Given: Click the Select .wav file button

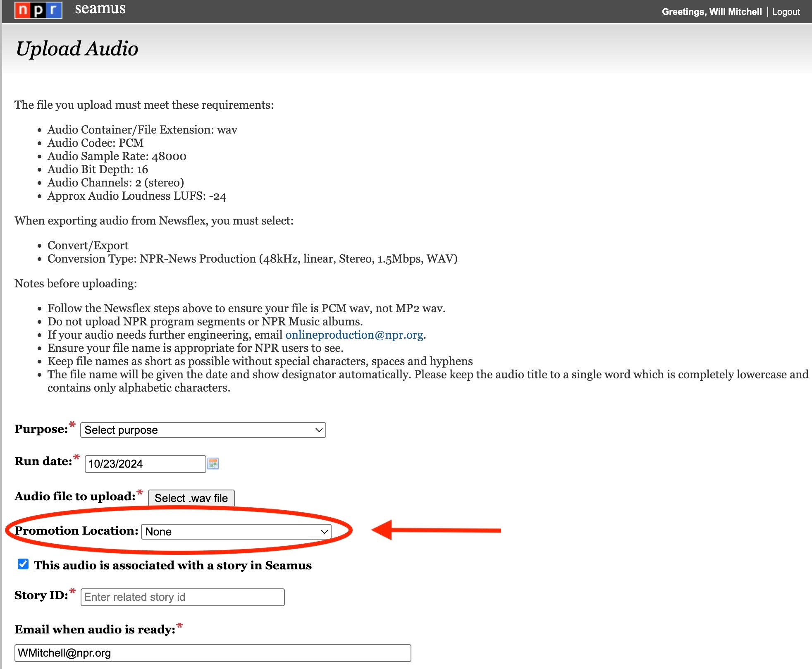Looking at the screenshot, I should [191, 498].
